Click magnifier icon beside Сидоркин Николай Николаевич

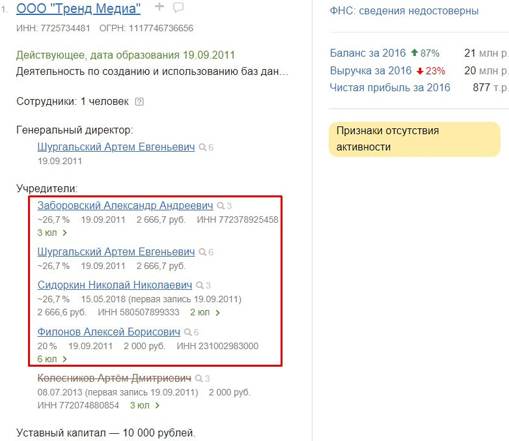[x=200, y=285]
